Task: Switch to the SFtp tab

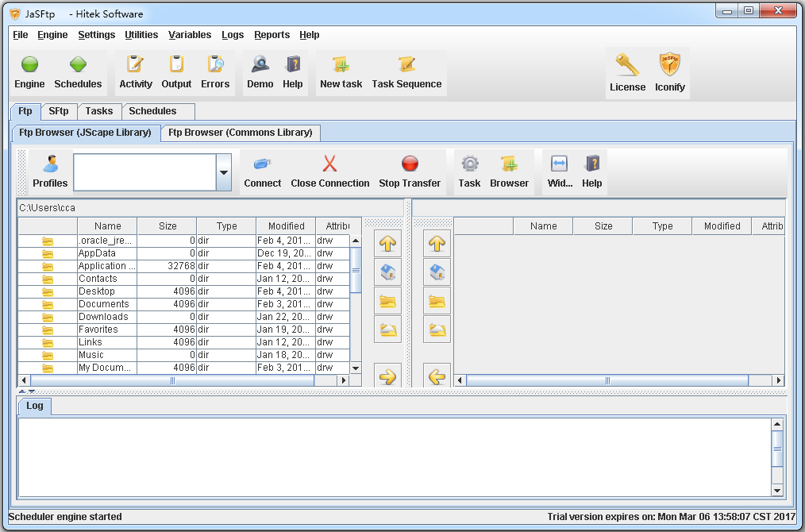Action: (58, 111)
